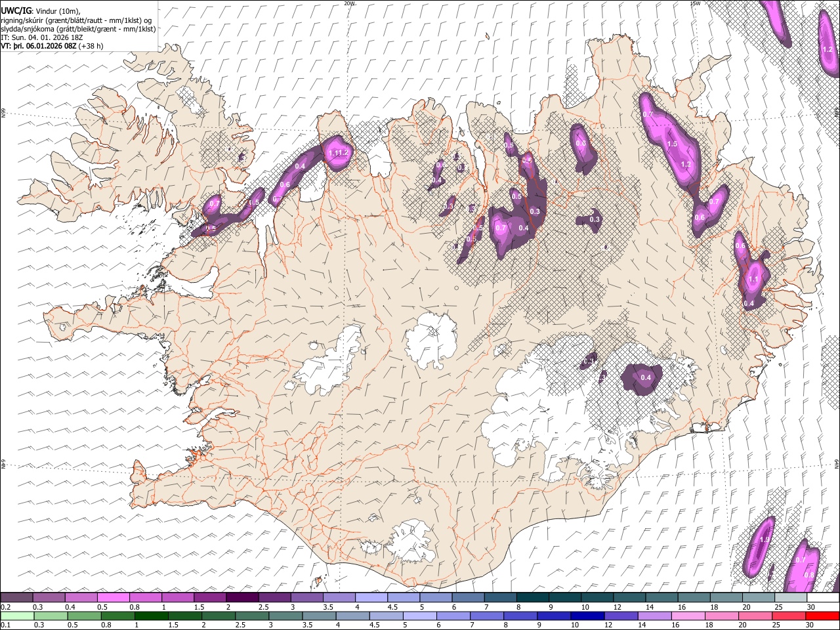
Task: Click the '0.1' legend value label
Action: click(5, 625)
